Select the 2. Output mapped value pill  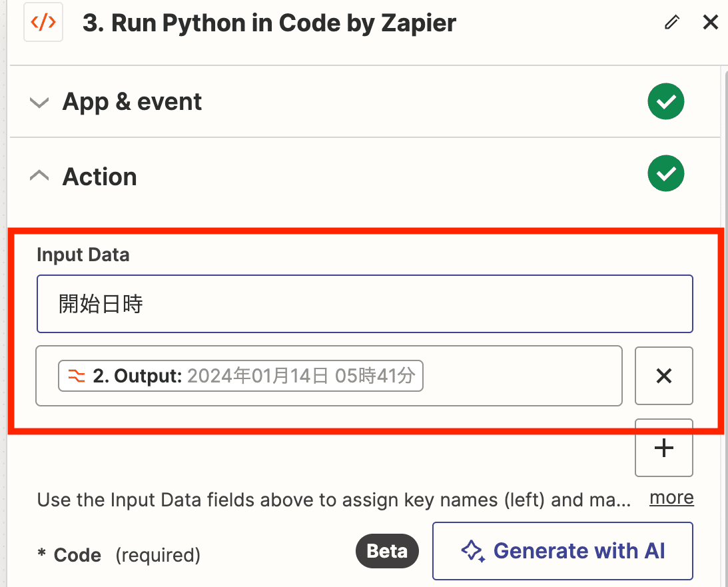(240, 376)
